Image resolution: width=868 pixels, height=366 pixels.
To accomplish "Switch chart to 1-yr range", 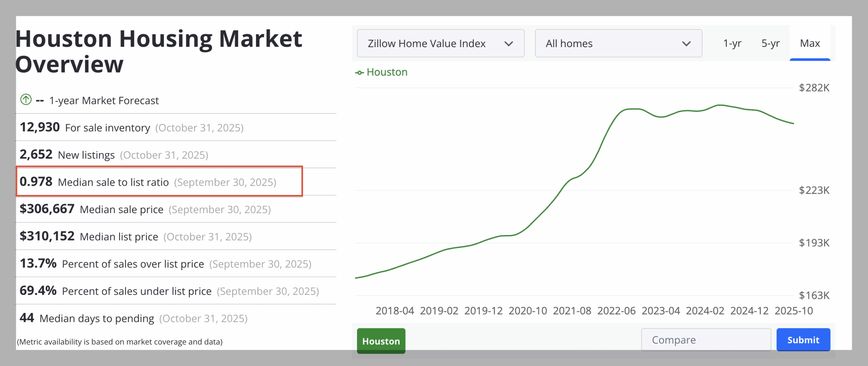I will tap(732, 43).
